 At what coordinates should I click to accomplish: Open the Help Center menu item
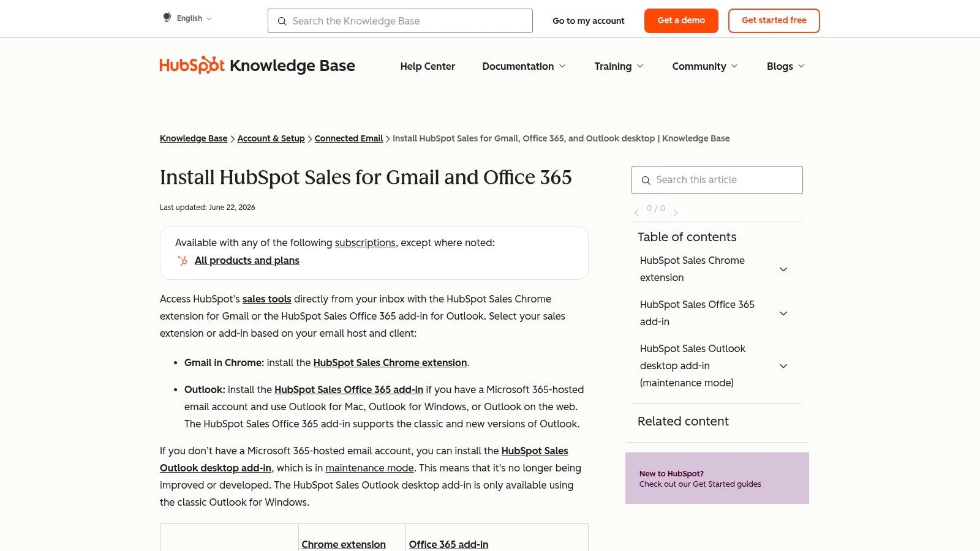tap(428, 66)
